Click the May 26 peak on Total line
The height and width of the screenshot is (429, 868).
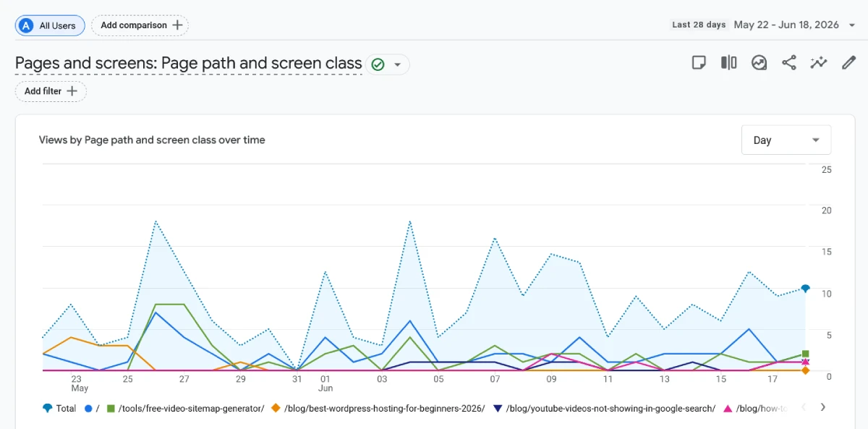pos(156,221)
